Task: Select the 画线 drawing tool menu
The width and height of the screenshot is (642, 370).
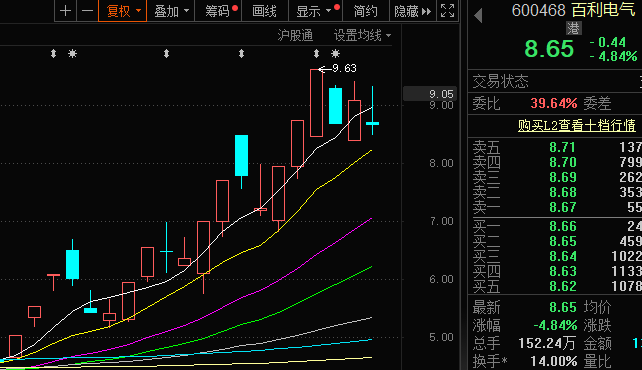Action: tap(264, 11)
